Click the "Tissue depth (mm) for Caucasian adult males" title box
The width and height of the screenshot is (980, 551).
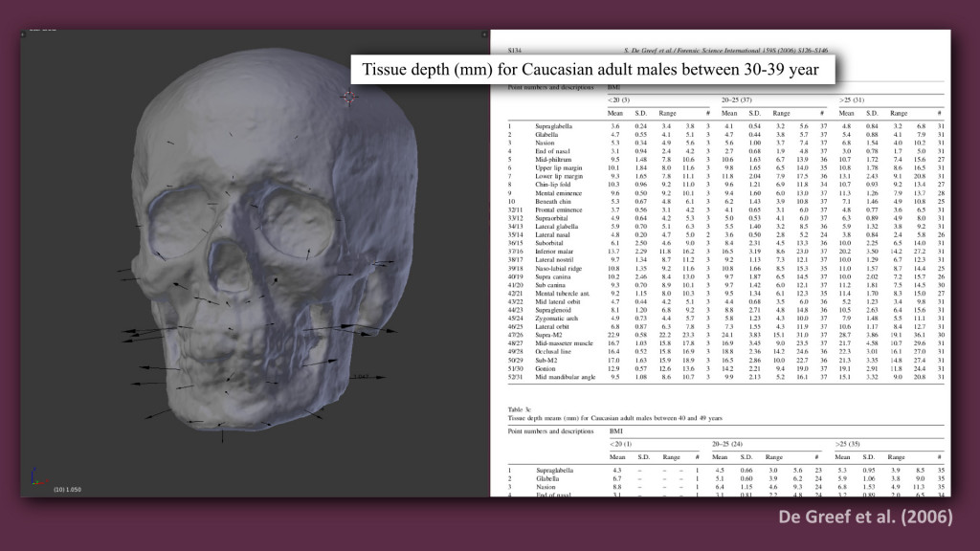point(591,69)
